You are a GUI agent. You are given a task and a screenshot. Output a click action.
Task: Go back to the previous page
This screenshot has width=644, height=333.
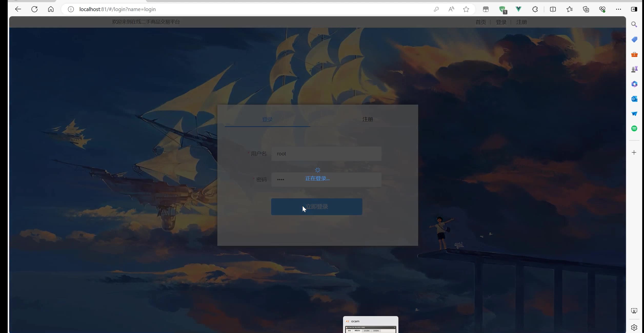point(18,9)
